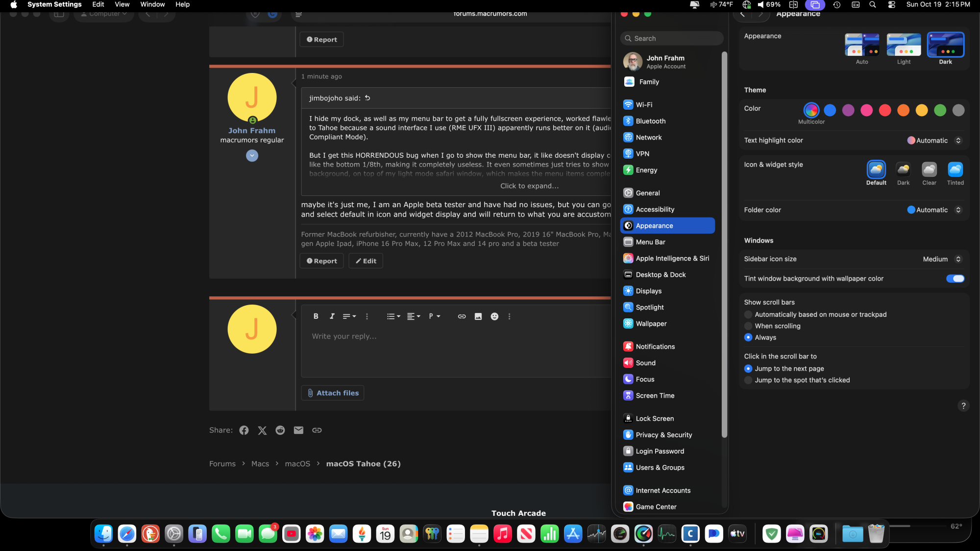
Task: Pick the green accent color swatch
Action: coord(940,110)
